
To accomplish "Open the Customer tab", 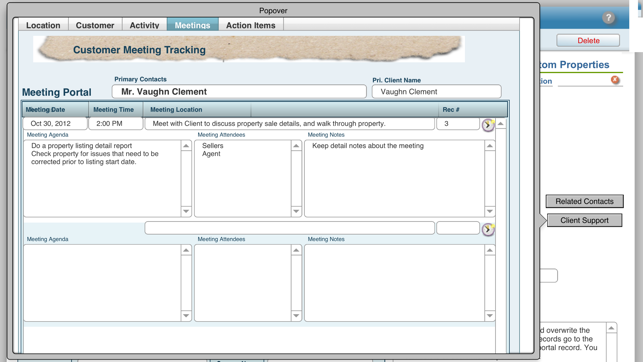I will coord(95,25).
